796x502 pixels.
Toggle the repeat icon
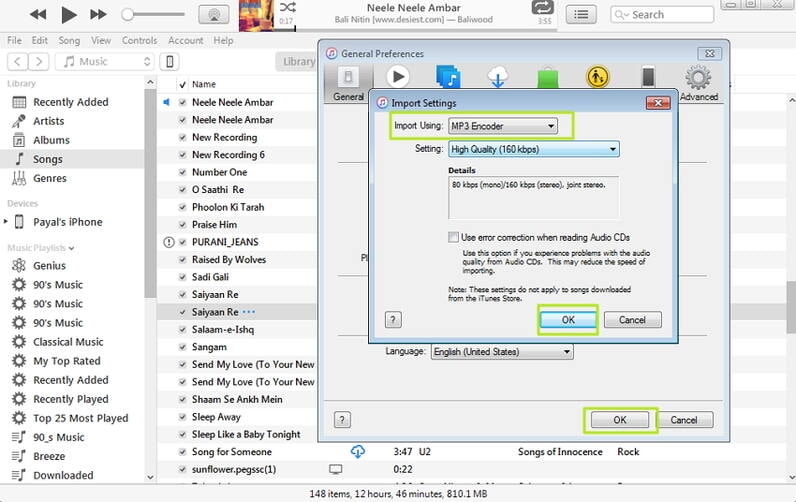pyautogui.click(x=543, y=8)
